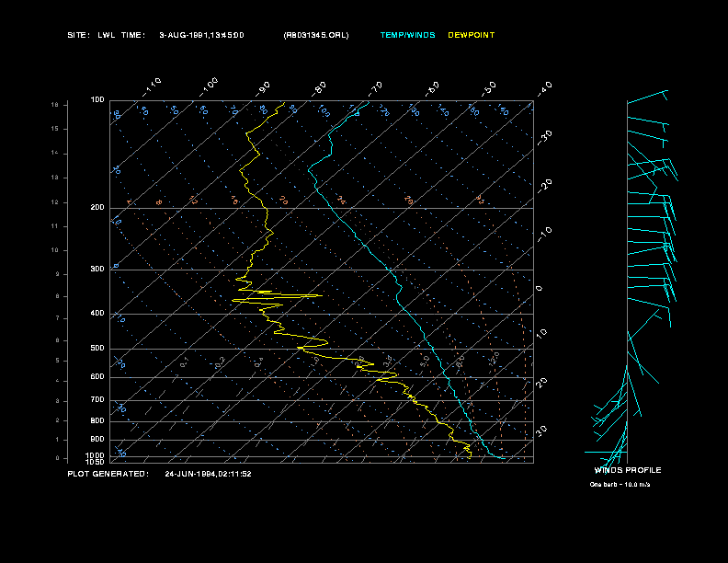Viewport: 728px width, 563px height.
Task: Click the -60 temperature label at top
Action: pyautogui.click(x=432, y=89)
